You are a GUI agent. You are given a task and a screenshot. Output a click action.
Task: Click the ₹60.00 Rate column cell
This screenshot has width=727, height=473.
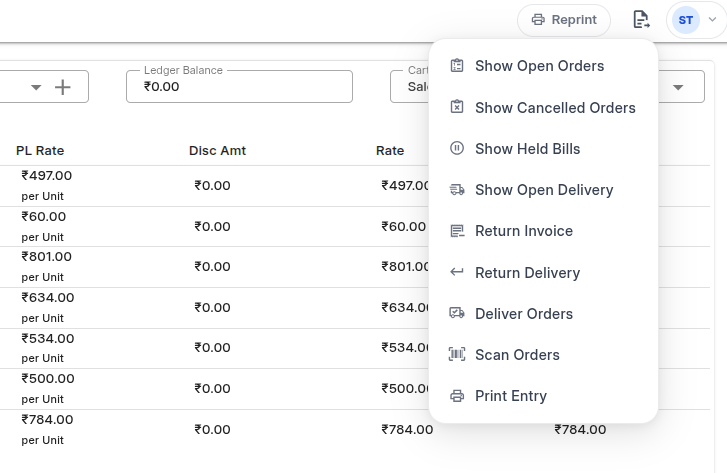coord(403,226)
